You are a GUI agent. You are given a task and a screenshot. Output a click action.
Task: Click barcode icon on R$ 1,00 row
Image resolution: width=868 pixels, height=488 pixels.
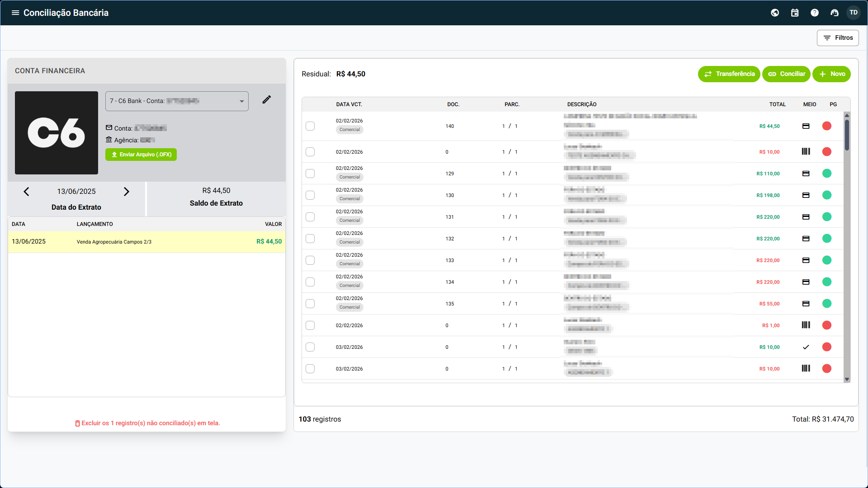click(x=806, y=325)
